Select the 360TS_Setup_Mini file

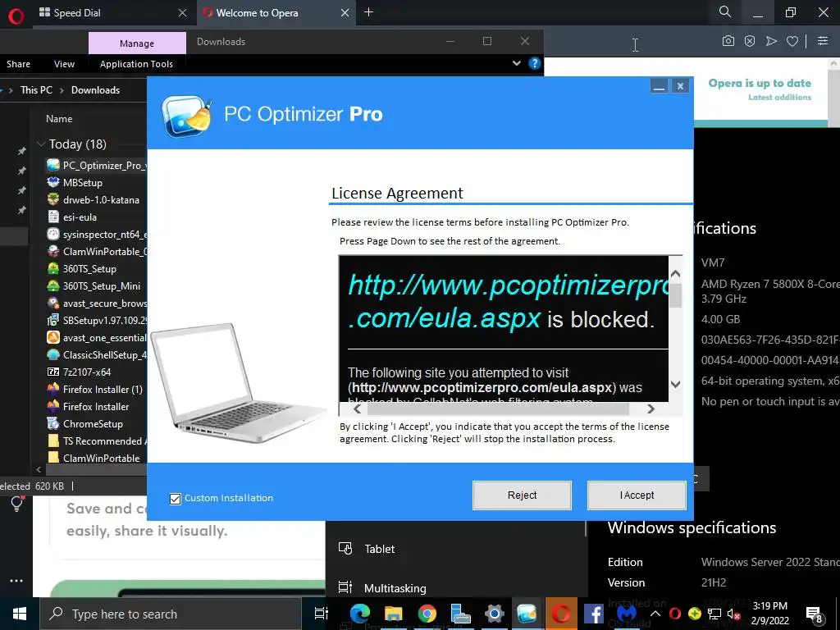(101, 286)
